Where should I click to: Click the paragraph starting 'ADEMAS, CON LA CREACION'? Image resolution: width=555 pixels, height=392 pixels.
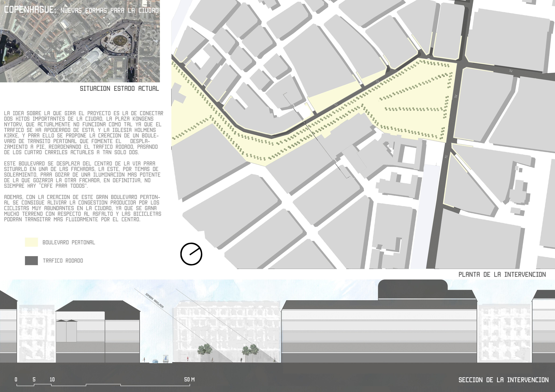coord(83,208)
